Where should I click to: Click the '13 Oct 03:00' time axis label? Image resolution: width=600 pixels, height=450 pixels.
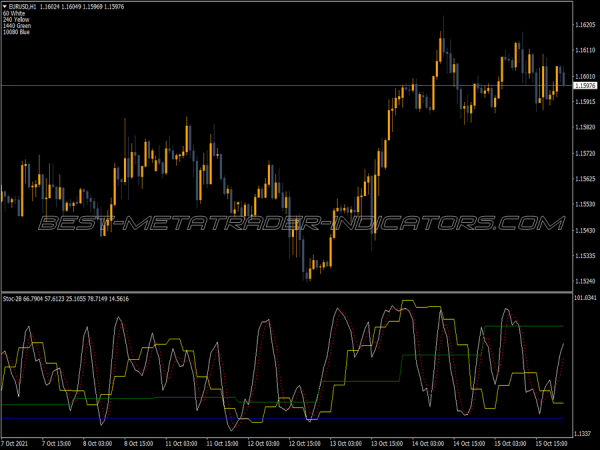click(346, 443)
